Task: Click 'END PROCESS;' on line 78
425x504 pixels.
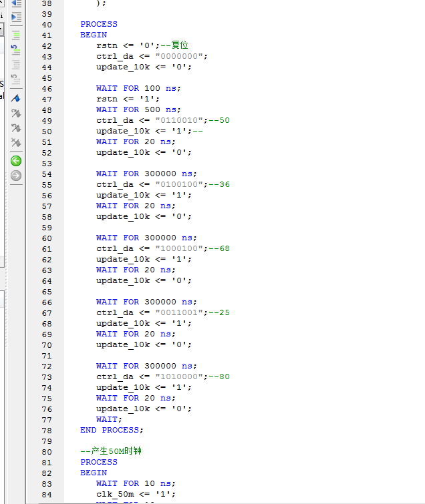Action: [112, 430]
